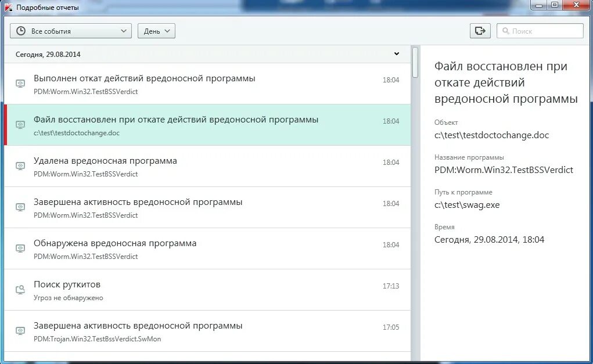Collapse the 'Сегодня, 29.08.2014' group chevron

396,53
